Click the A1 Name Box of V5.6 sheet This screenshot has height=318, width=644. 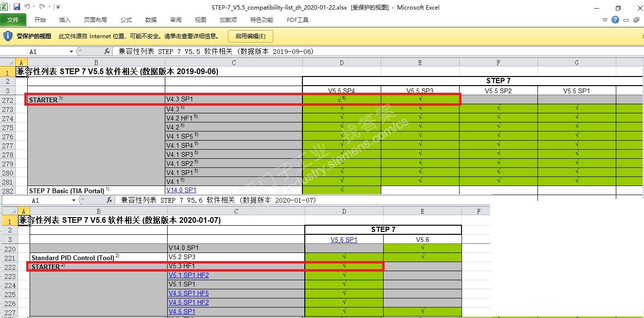click(36, 200)
